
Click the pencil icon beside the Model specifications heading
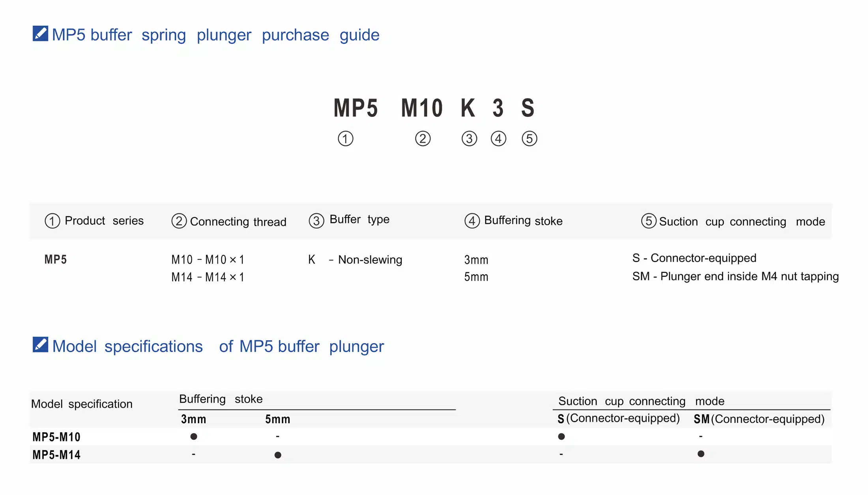pyautogui.click(x=40, y=345)
